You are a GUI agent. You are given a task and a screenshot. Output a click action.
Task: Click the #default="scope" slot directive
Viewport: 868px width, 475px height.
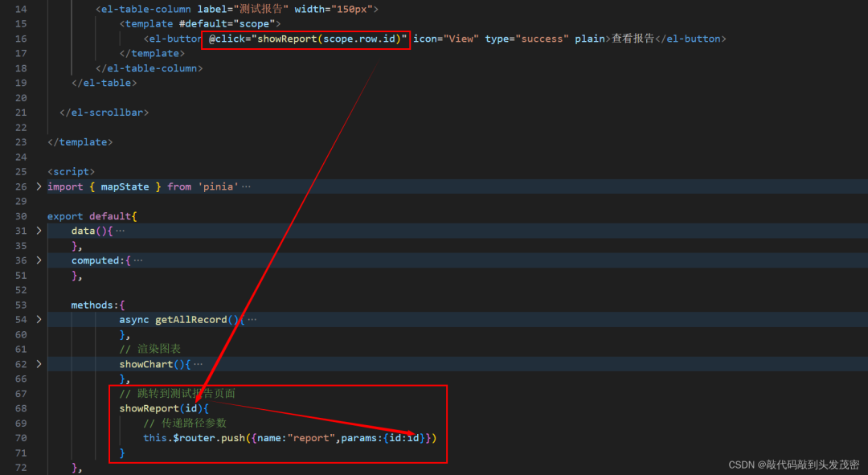tap(227, 24)
